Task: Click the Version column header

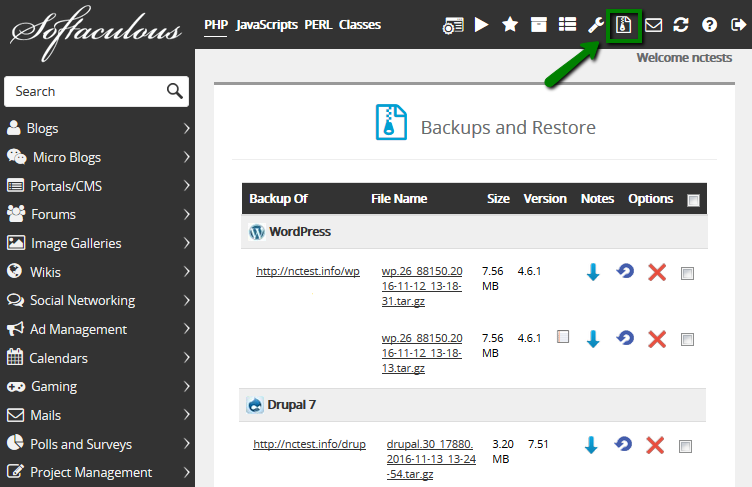Action: click(x=545, y=199)
